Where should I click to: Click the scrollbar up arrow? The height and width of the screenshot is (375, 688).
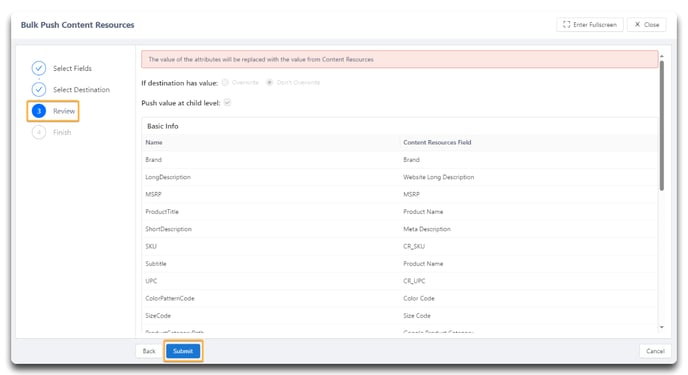662,56
